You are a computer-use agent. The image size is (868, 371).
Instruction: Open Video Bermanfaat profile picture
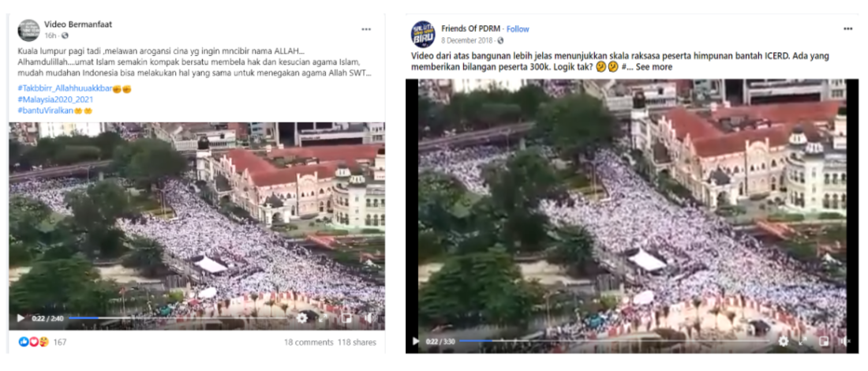28,30
